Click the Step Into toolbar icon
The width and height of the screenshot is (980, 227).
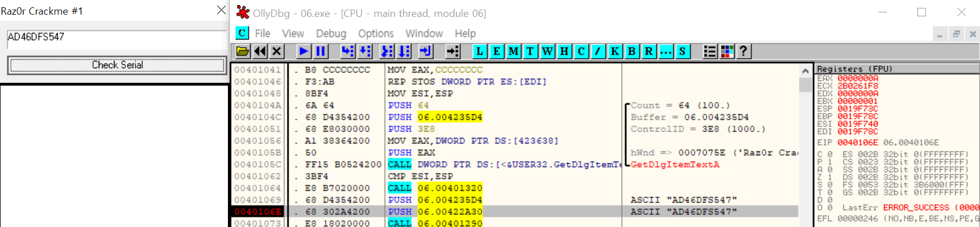tap(348, 52)
